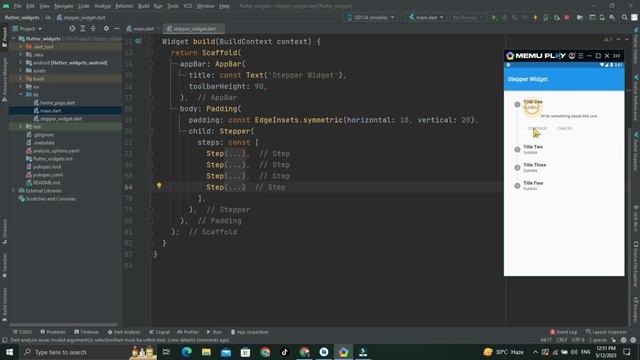Expand External Libraries node

(x=13, y=191)
